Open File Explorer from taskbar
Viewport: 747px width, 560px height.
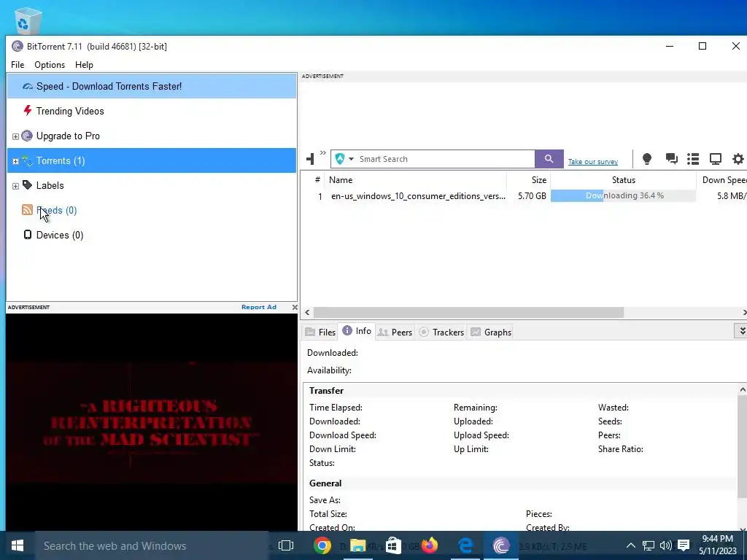[357, 545]
